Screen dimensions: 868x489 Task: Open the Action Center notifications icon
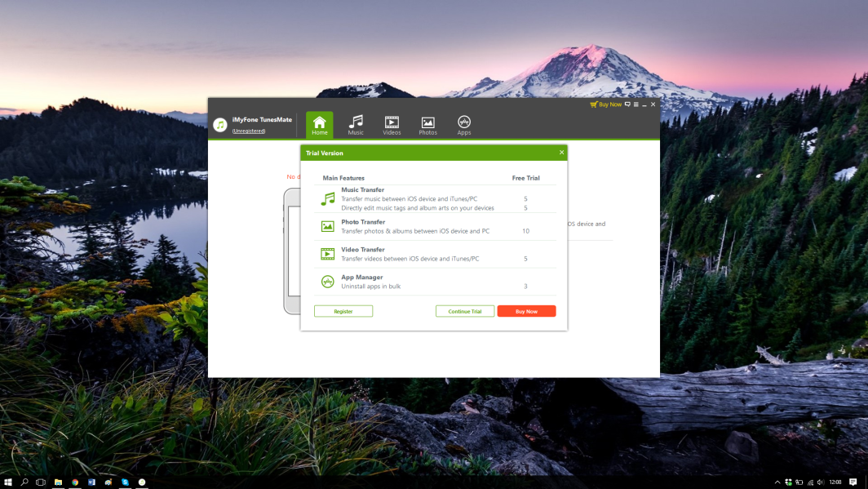[853, 482]
